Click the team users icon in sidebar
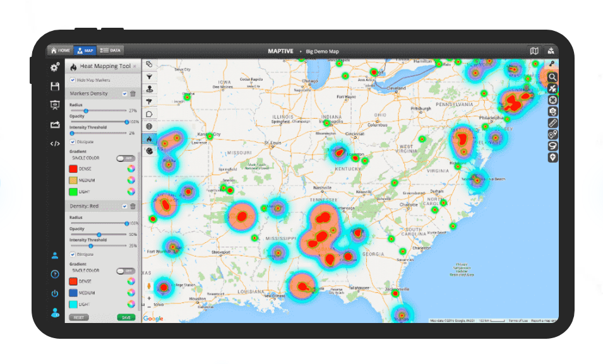 coord(54,255)
